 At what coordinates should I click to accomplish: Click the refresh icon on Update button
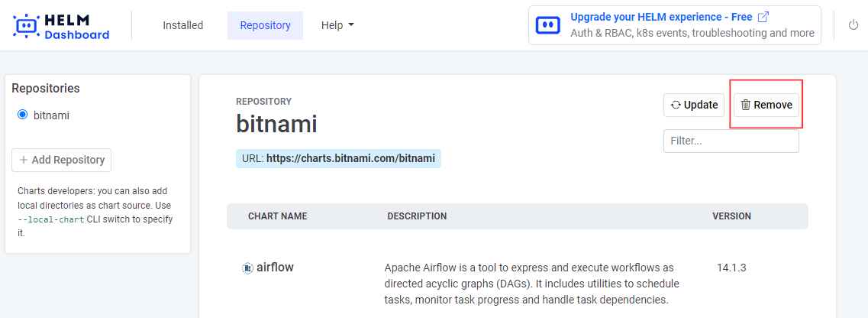(x=676, y=105)
